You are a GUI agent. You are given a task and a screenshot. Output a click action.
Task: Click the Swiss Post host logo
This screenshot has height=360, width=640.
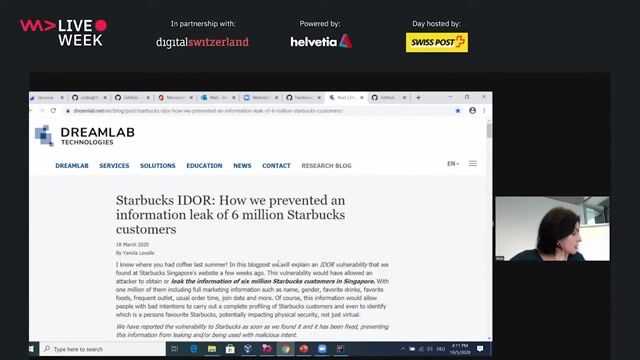(x=437, y=42)
